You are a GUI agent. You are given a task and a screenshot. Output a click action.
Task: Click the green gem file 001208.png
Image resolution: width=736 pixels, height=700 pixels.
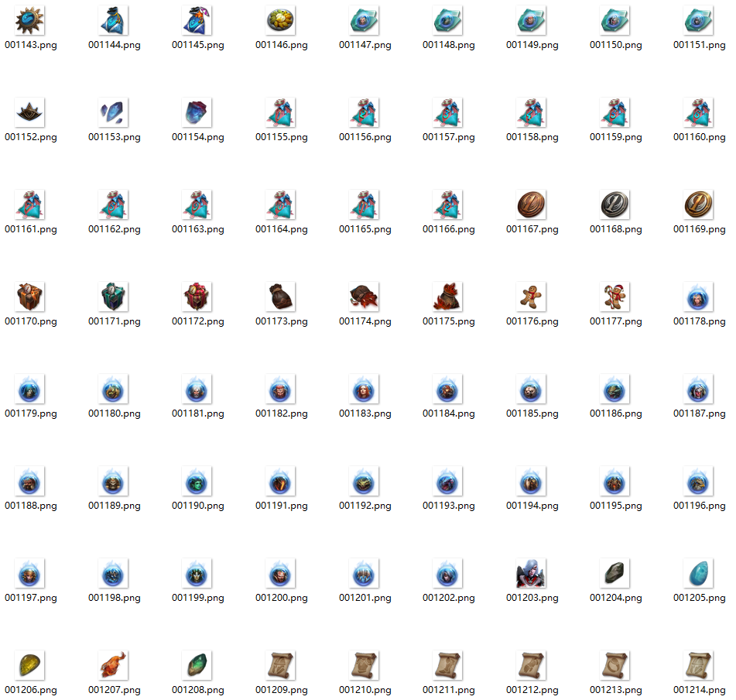(x=197, y=666)
